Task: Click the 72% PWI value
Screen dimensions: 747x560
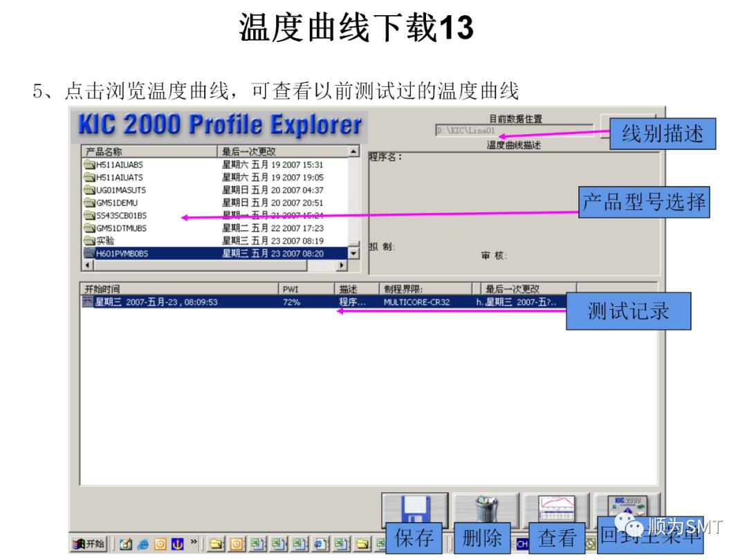Action: (291, 302)
